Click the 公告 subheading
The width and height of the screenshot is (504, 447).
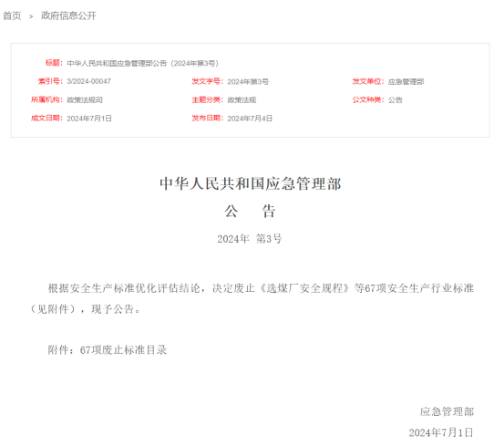(x=250, y=212)
